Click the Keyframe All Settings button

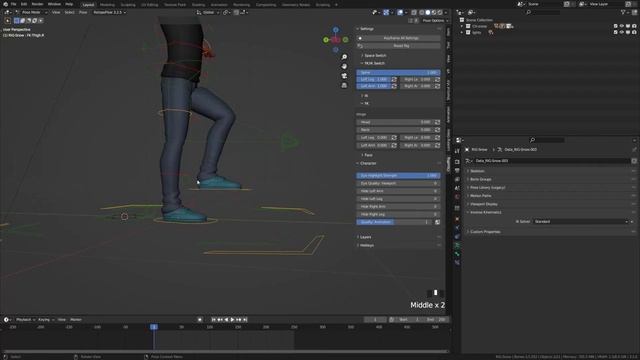click(401, 38)
